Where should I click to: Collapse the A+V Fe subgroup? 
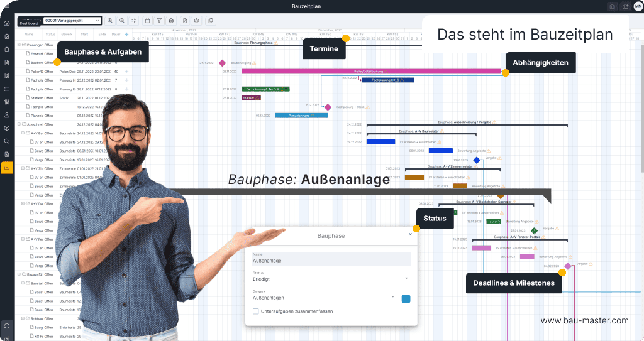[x=23, y=239]
